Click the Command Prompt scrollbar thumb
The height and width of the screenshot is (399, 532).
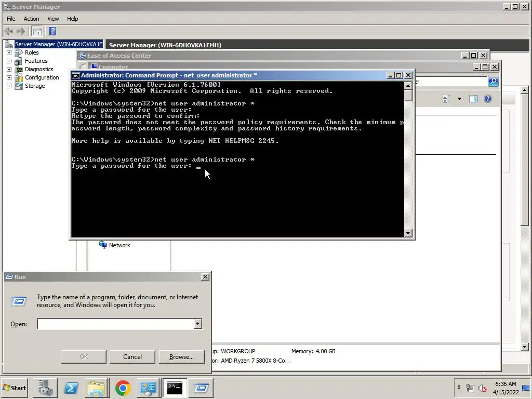tap(408, 96)
